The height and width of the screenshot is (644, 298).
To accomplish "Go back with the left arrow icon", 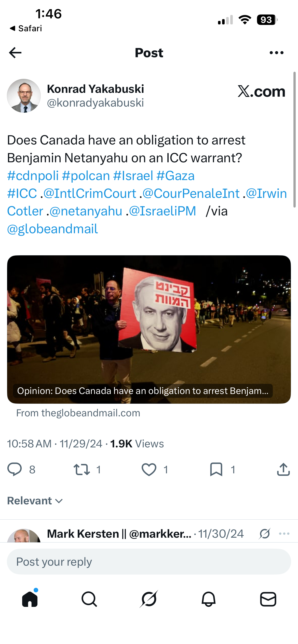I will click(15, 53).
